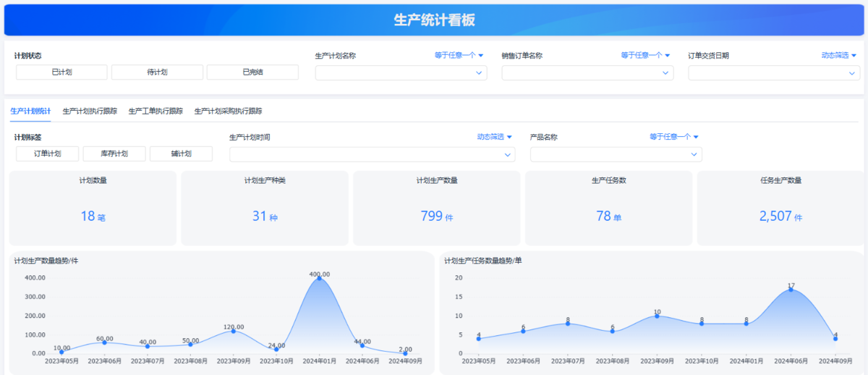This screenshot has width=868, height=375.
Task: Open the 生产计划名称 dropdown field
Action: pyautogui.click(x=401, y=73)
